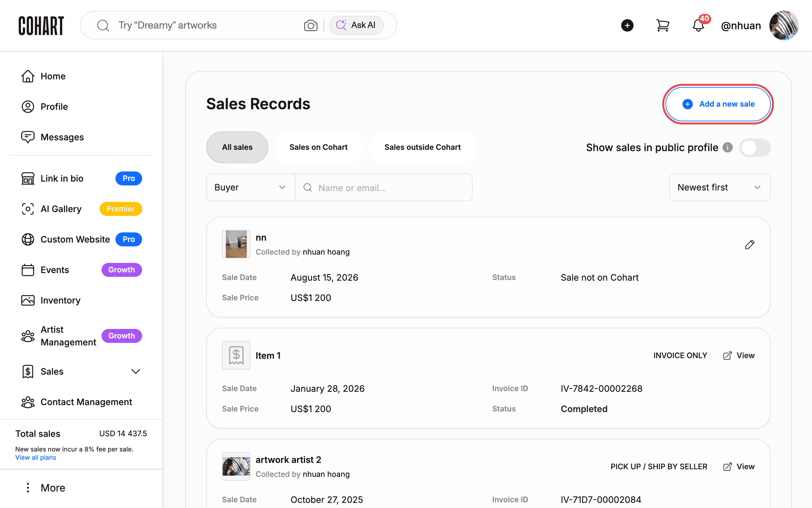812x508 pixels.
Task: Click the Completed status text
Action: tap(584, 409)
